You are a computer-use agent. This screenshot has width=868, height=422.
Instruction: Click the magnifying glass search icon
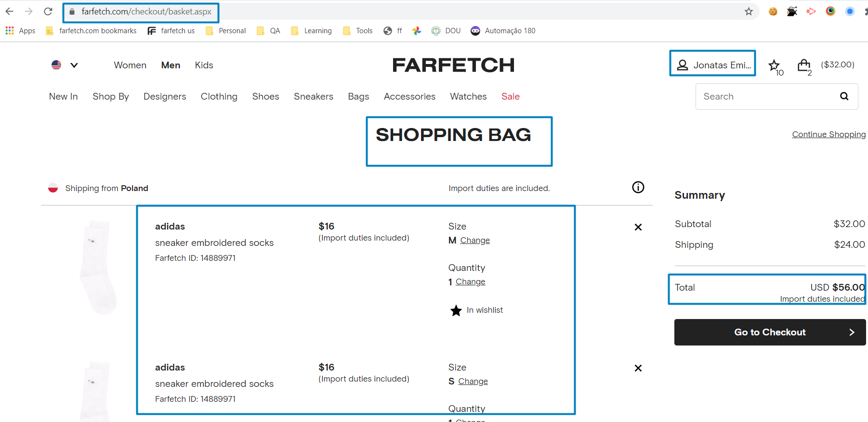coord(844,96)
